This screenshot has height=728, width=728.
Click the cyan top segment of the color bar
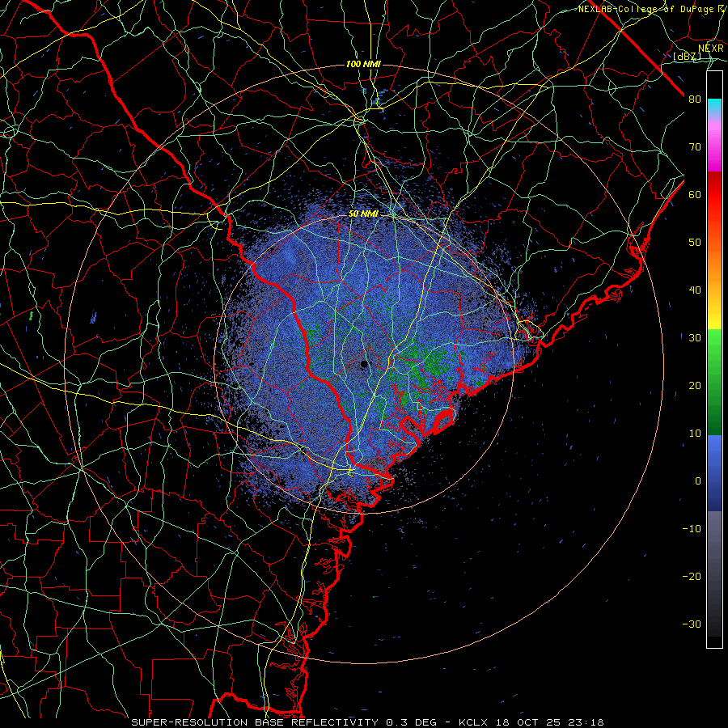714,107
